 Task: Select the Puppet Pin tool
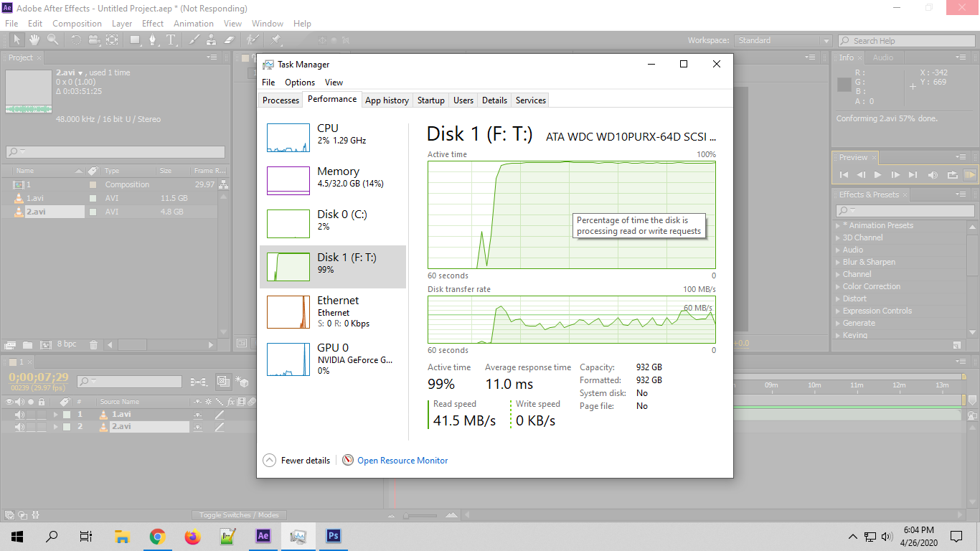(275, 40)
